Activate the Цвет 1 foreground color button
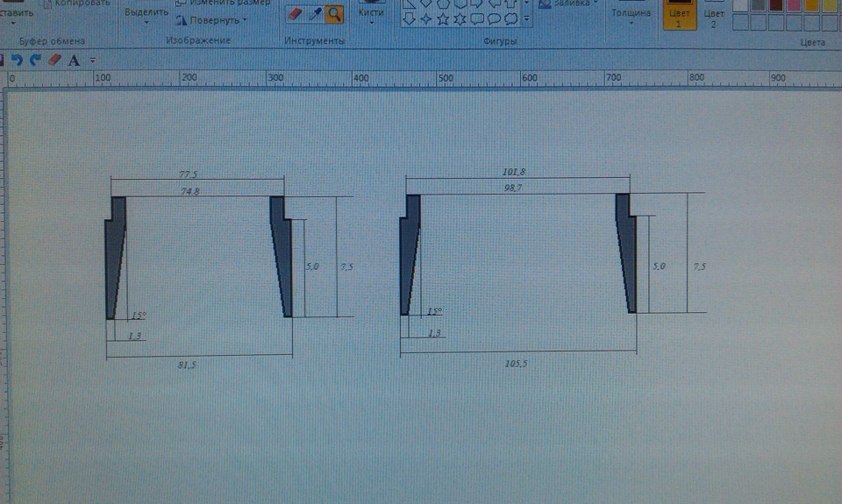 coord(679,15)
